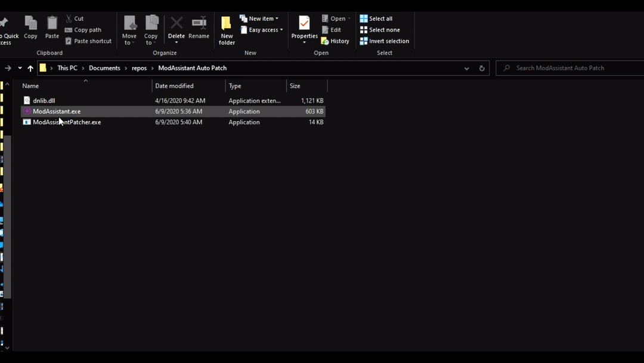Select the ModAssistant.exe file
The height and width of the screenshot is (363, 644).
pos(173,112)
